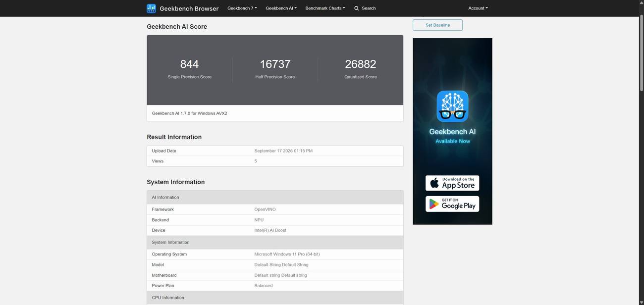Screen dimensions: 644x305
Task: Click the search magnifier icon in navbar
Action: (356, 8)
